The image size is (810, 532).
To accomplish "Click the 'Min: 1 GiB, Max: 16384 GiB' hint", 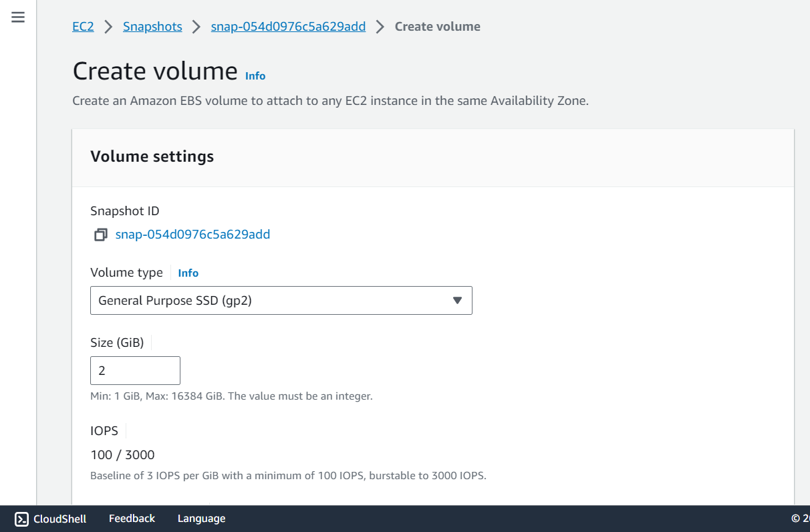I will click(x=231, y=396).
